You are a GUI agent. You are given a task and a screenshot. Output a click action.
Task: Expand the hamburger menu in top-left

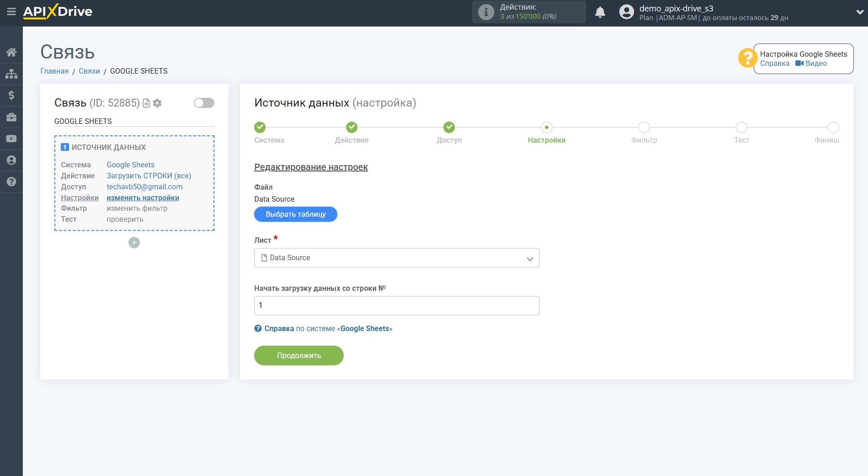tap(11, 12)
